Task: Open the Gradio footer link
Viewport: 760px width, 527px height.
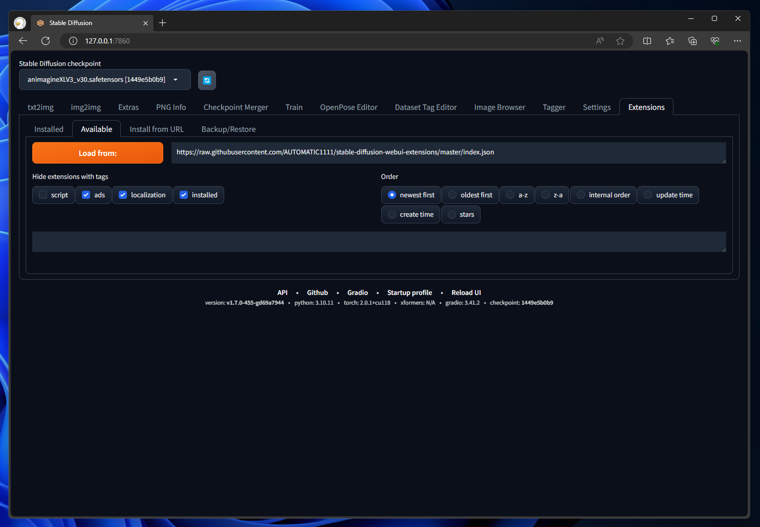Action: 358,292
